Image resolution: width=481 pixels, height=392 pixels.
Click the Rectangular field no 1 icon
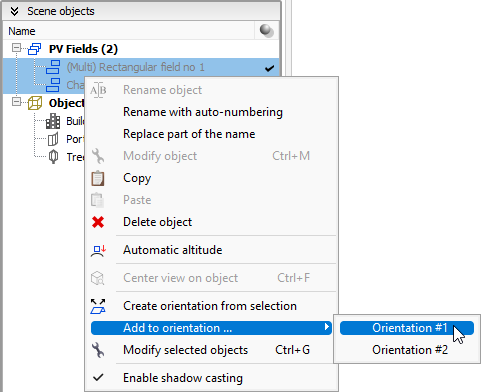tap(53, 67)
